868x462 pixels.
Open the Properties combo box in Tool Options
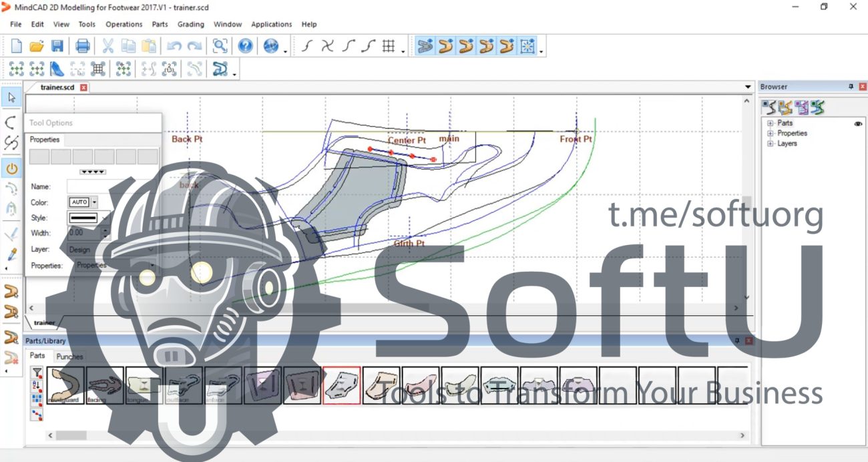pos(115,265)
